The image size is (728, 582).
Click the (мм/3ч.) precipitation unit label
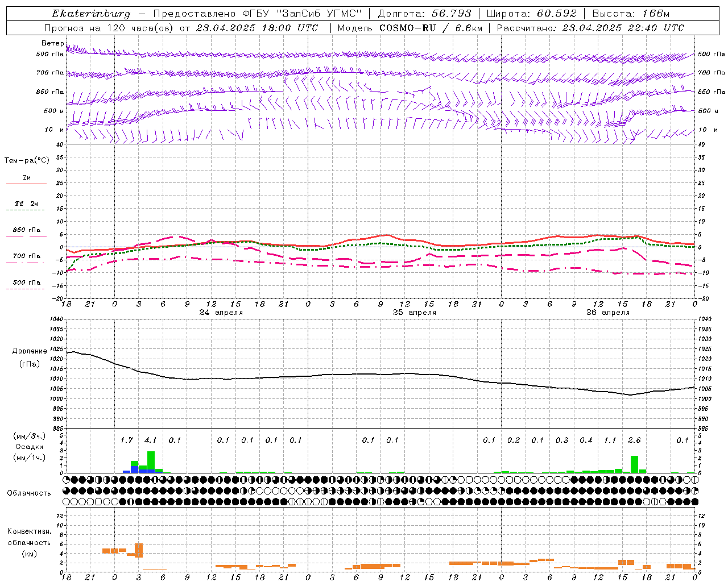(x=30, y=436)
